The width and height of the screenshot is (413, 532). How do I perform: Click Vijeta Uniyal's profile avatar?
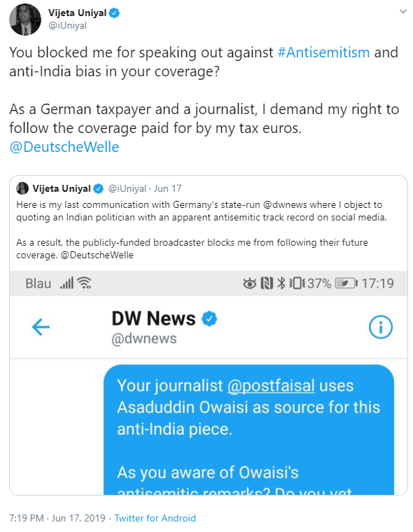[25, 20]
